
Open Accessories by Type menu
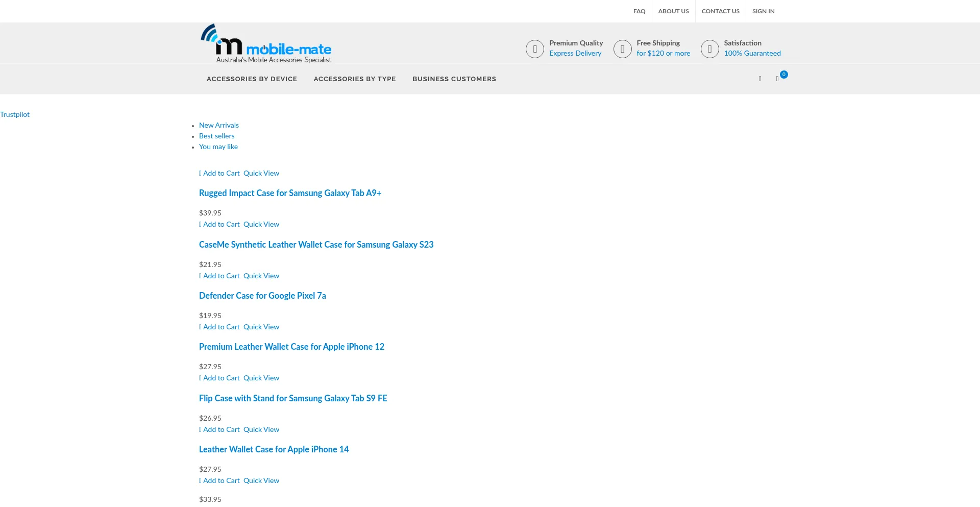pos(355,79)
